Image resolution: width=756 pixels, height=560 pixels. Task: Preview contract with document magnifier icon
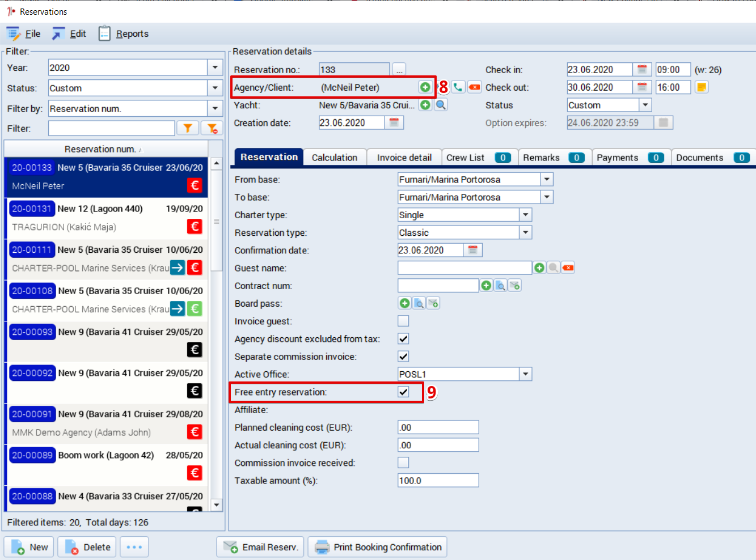500,286
